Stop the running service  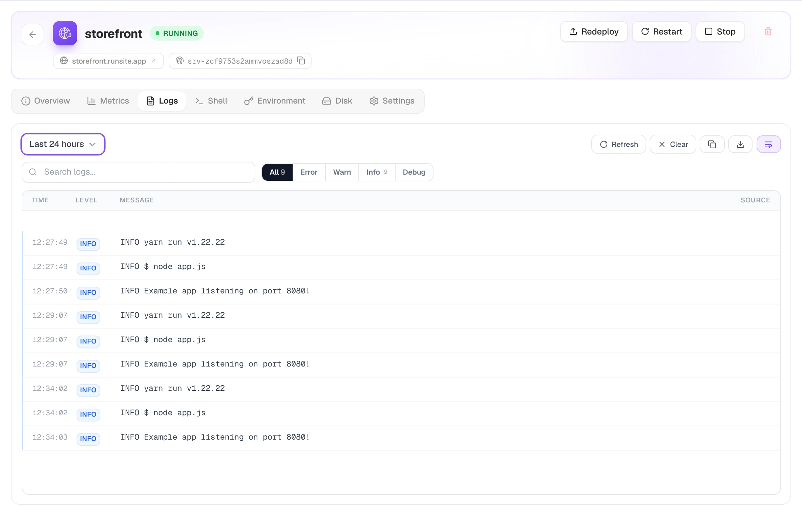(720, 31)
